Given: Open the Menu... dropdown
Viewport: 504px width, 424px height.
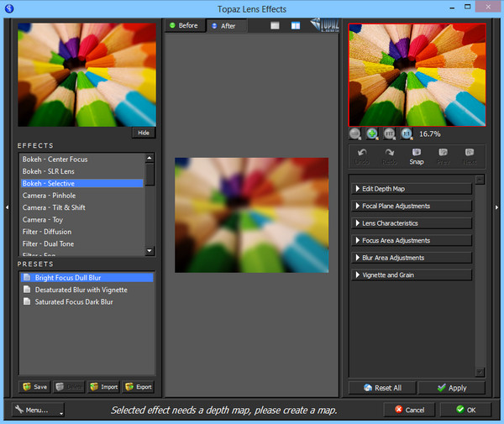Looking at the screenshot, I should coord(38,410).
